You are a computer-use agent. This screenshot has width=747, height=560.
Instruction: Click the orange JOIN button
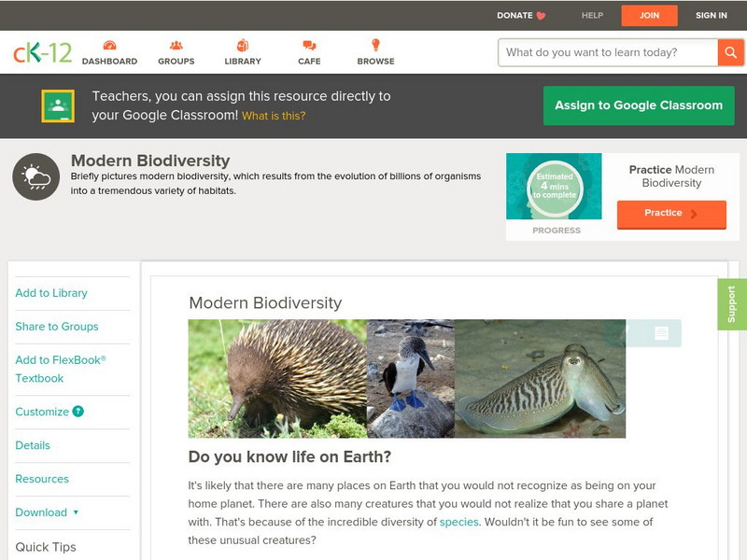[649, 15]
